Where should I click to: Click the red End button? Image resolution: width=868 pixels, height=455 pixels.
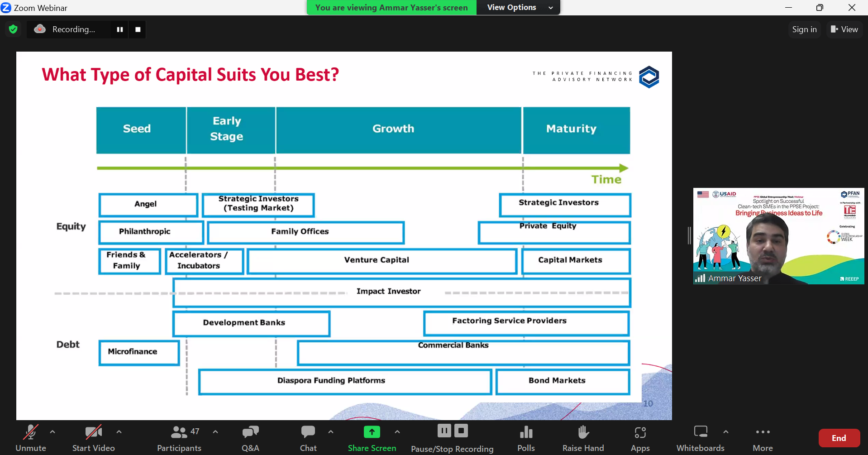839,438
